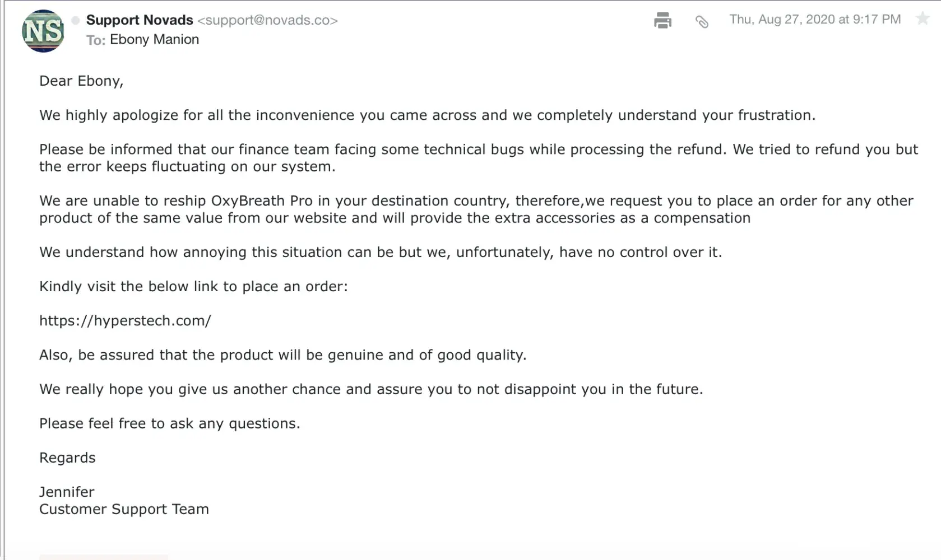
Task: Star this message from Support Novads
Action: (922, 19)
